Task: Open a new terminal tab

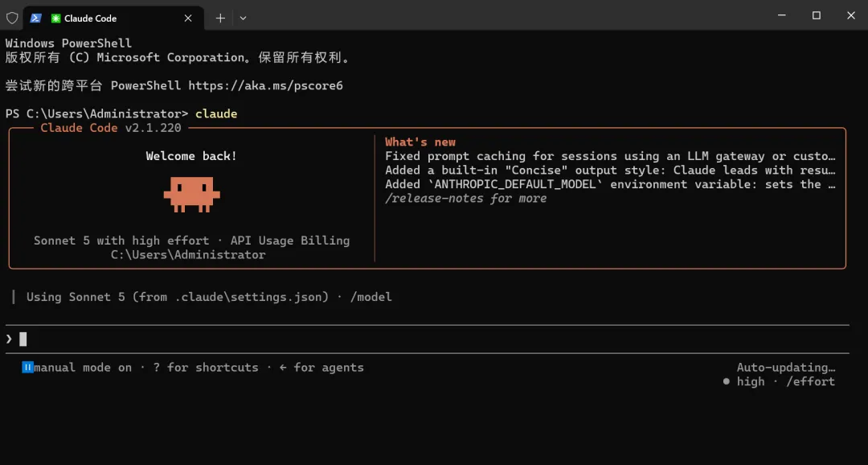Action: pos(220,19)
